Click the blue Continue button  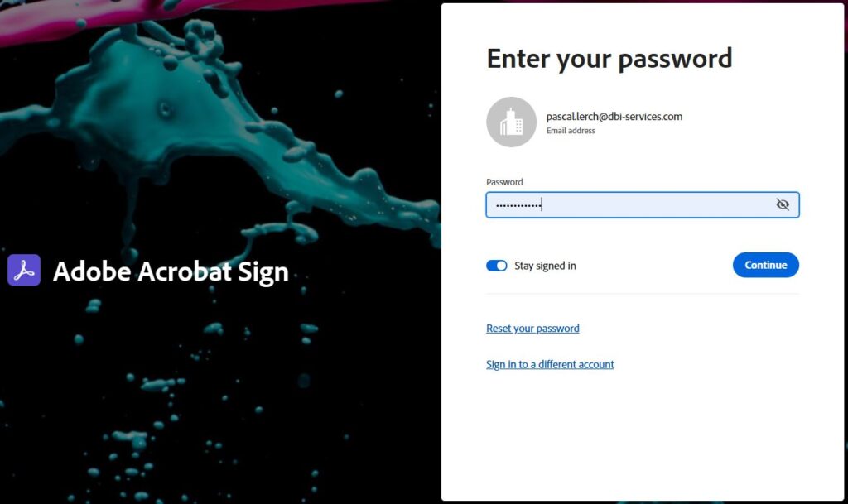click(x=765, y=265)
